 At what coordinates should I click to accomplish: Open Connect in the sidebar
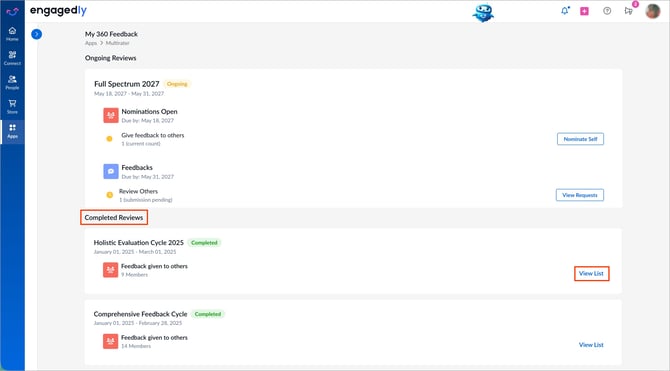12,58
